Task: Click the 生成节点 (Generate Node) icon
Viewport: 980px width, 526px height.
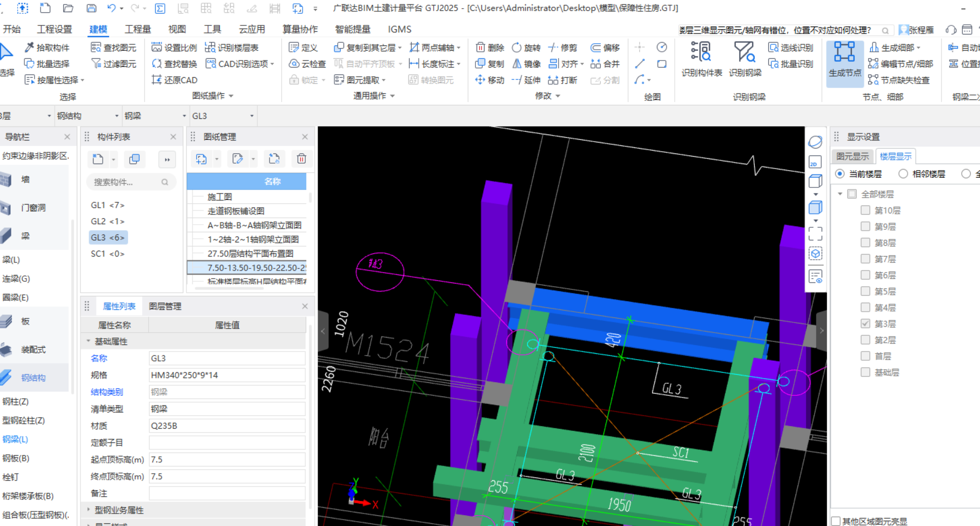Action: 844,53
